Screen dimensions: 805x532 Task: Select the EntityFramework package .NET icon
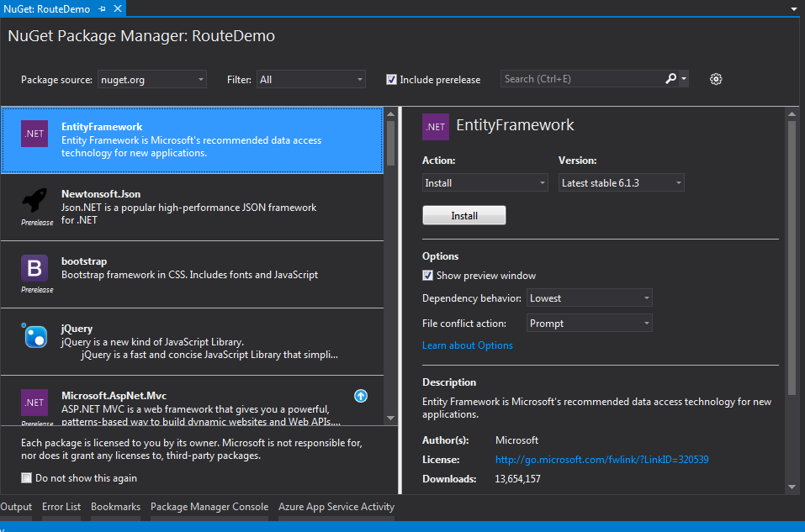(34, 134)
